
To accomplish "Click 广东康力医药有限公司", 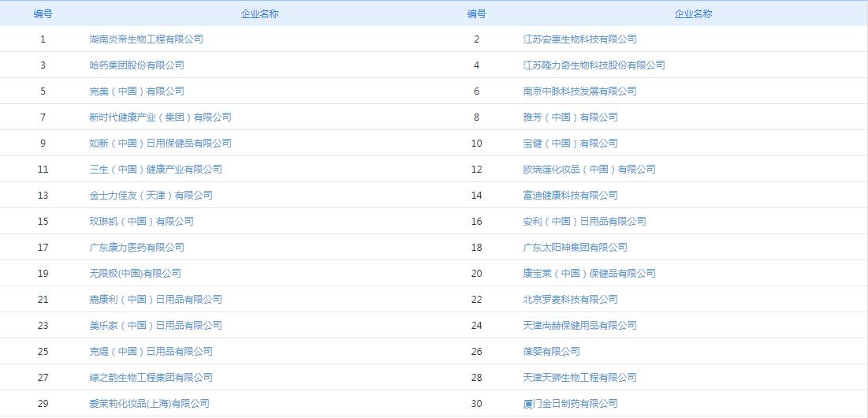I will (x=136, y=248).
